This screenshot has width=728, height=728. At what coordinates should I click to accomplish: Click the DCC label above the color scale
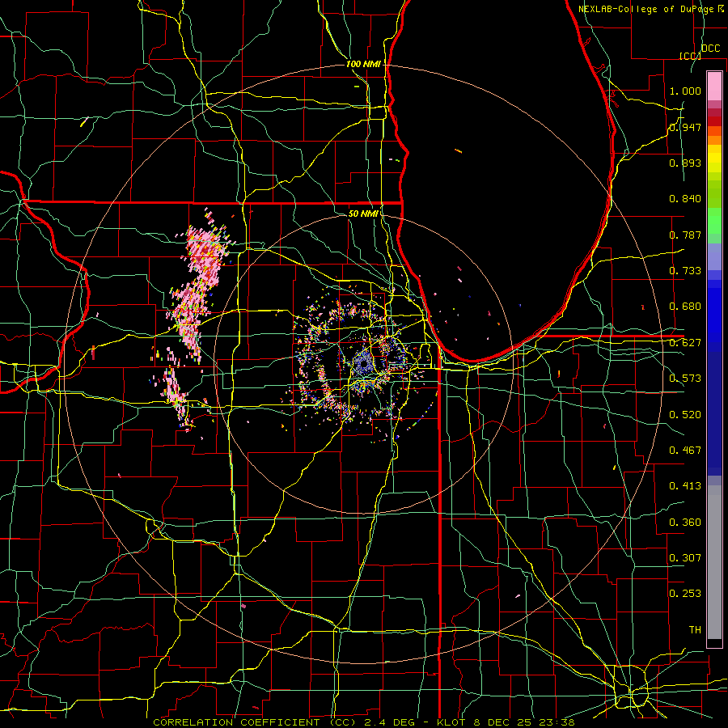tap(710, 49)
